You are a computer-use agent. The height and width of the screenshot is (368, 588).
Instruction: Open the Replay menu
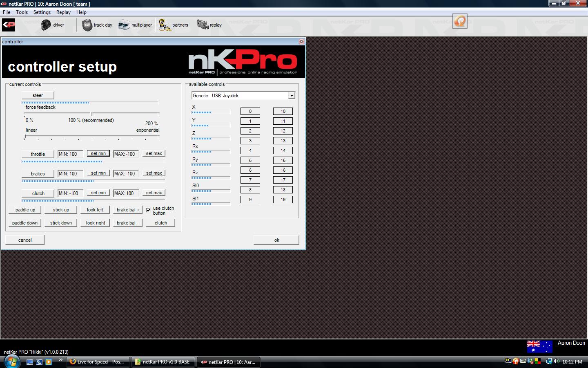point(63,12)
